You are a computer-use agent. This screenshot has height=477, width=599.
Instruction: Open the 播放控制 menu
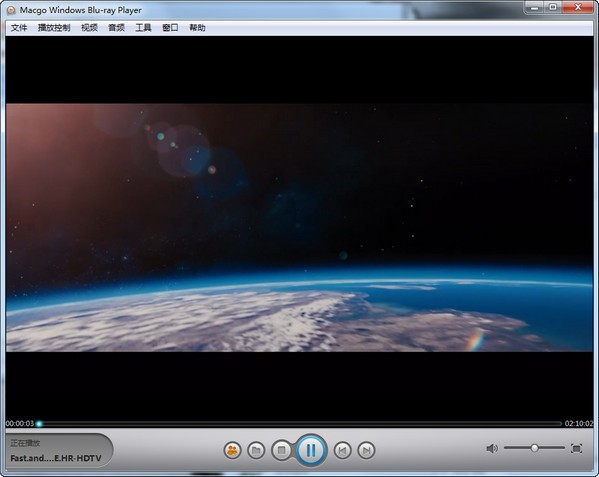coord(54,27)
